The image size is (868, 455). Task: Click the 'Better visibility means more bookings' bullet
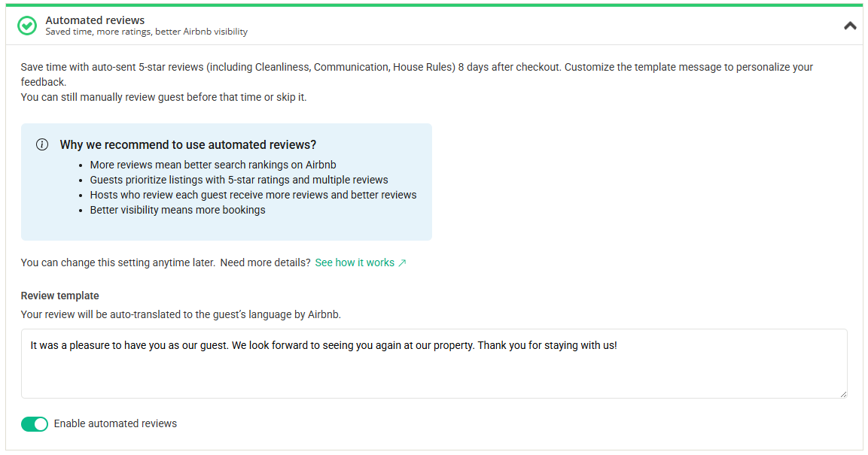tap(178, 210)
